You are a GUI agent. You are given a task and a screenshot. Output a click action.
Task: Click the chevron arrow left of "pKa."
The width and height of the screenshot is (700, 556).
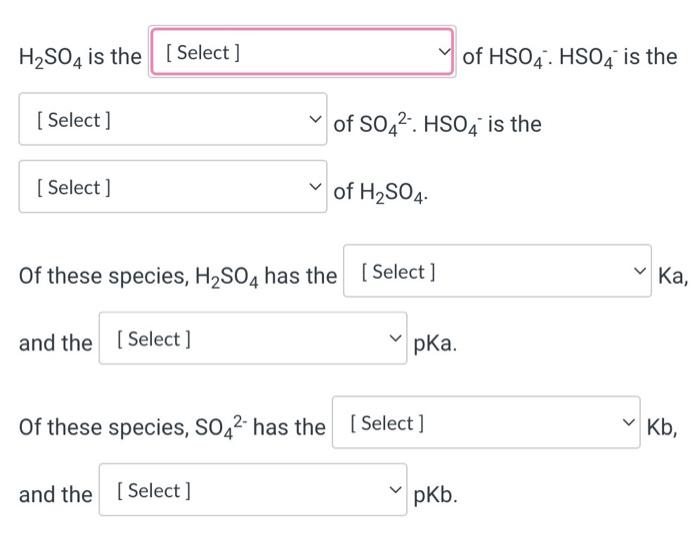point(396,340)
